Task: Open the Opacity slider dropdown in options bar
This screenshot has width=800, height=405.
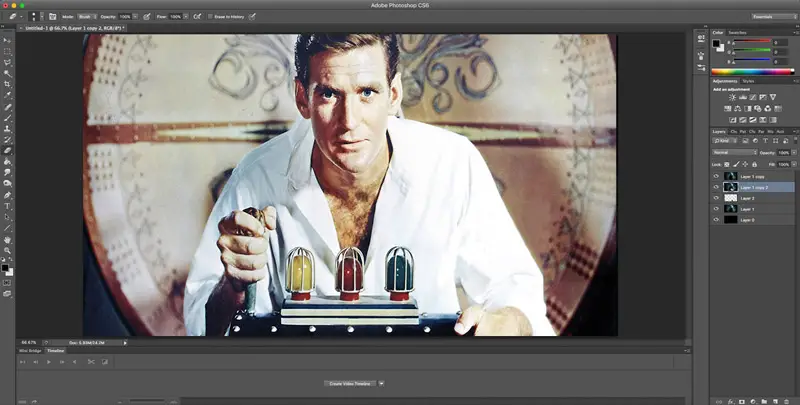Action: (135, 17)
